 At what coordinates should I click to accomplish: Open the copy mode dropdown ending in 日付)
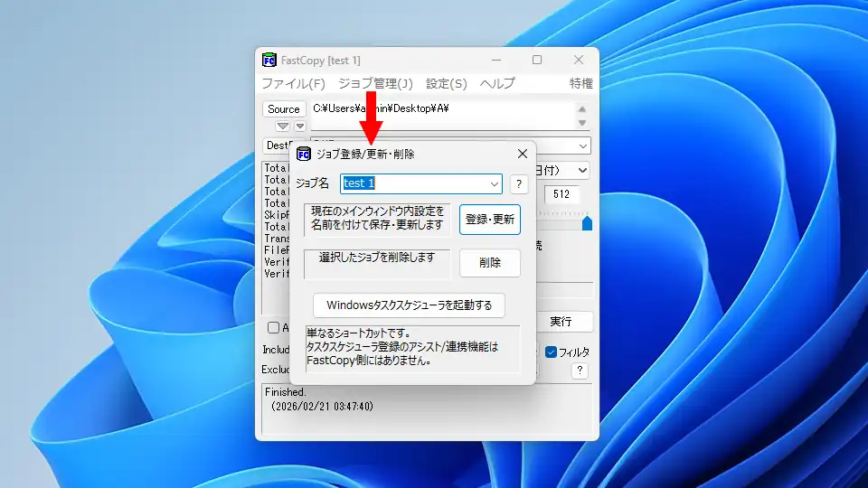pyautogui.click(x=582, y=171)
